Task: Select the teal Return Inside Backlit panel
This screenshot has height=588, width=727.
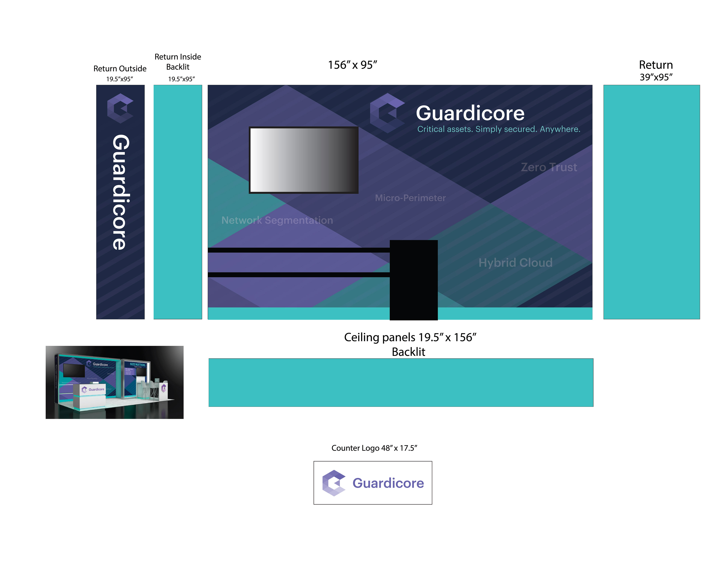Action: click(178, 202)
